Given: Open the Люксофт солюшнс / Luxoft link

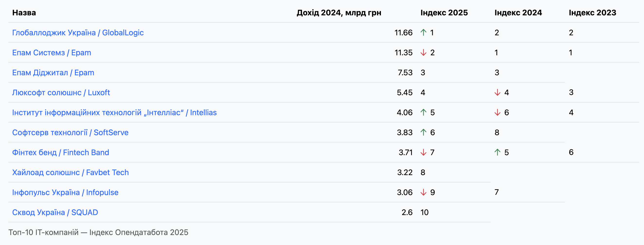Looking at the screenshot, I should tap(61, 93).
